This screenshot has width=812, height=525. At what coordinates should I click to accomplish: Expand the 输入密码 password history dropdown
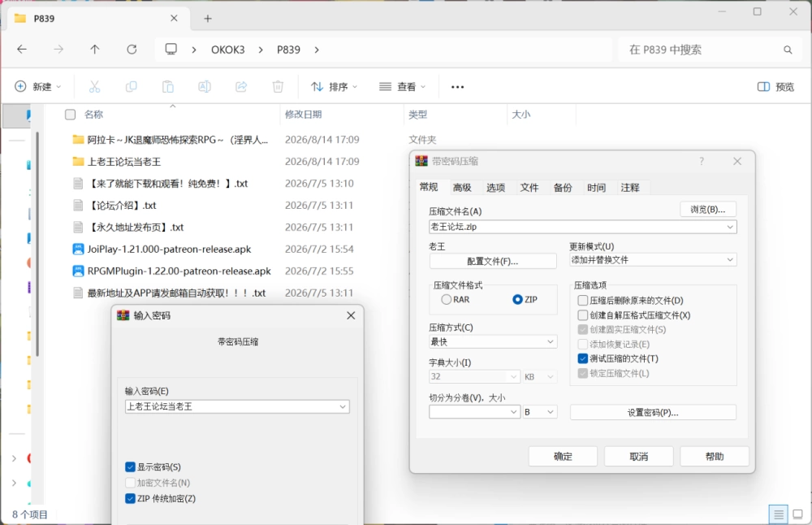(x=343, y=407)
